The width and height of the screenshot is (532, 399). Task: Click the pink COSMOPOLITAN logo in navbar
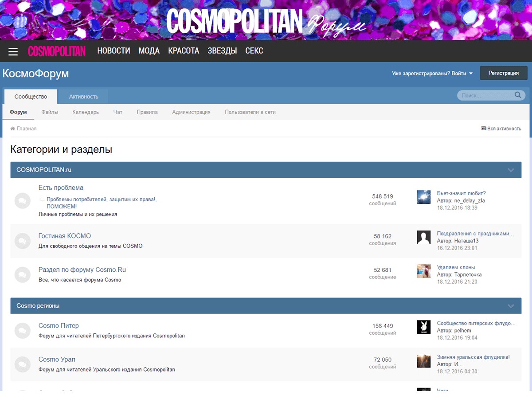click(57, 51)
